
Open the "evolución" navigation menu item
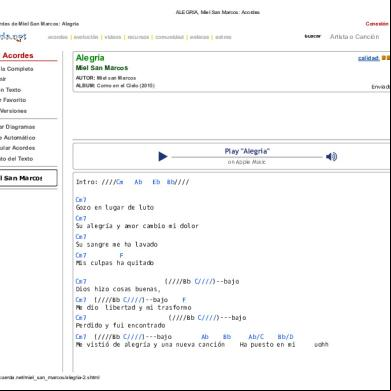86,37
